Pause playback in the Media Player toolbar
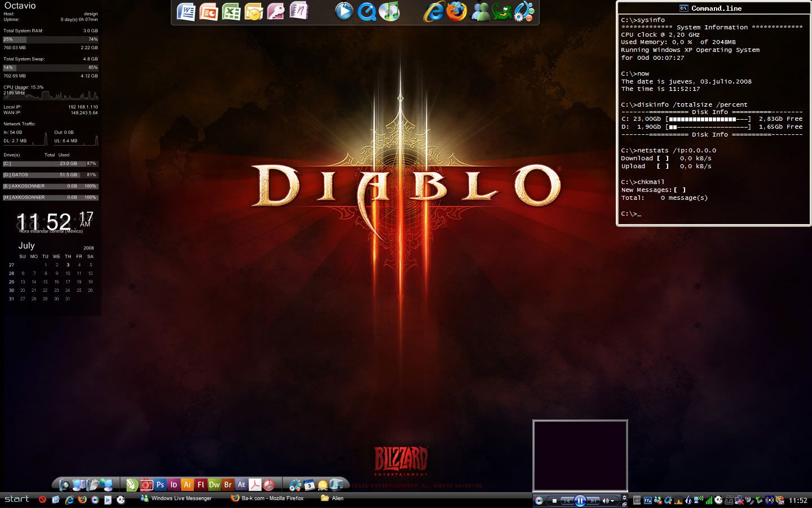The height and width of the screenshot is (508, 812). 580,501
